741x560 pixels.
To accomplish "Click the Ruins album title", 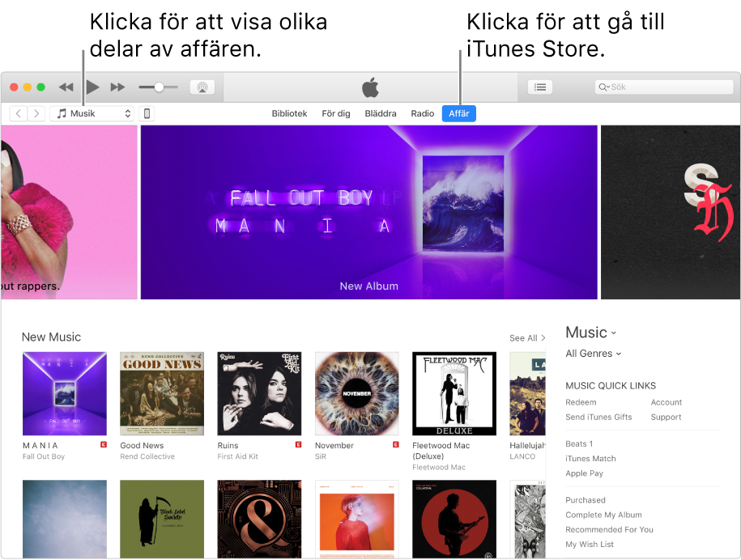I will click(x=228, y=445).
